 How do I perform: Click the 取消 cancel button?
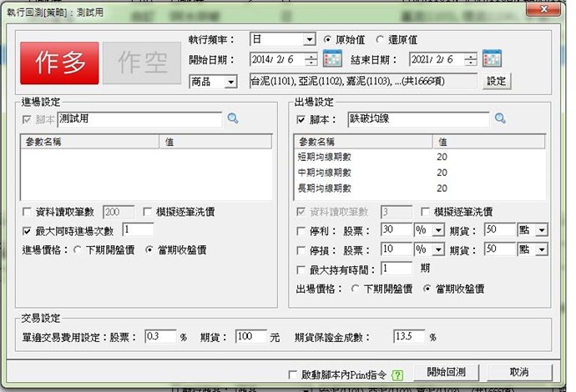pos(518,372)
